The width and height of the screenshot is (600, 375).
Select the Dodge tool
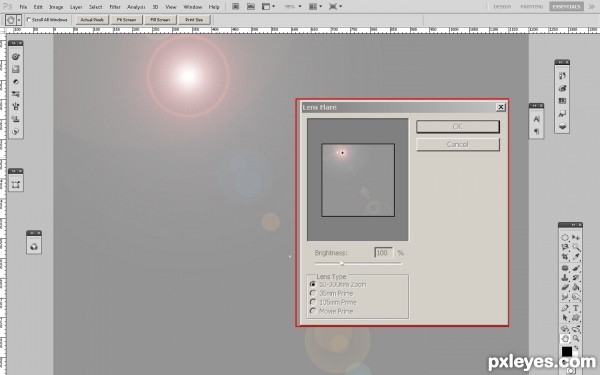click(576, 297)
